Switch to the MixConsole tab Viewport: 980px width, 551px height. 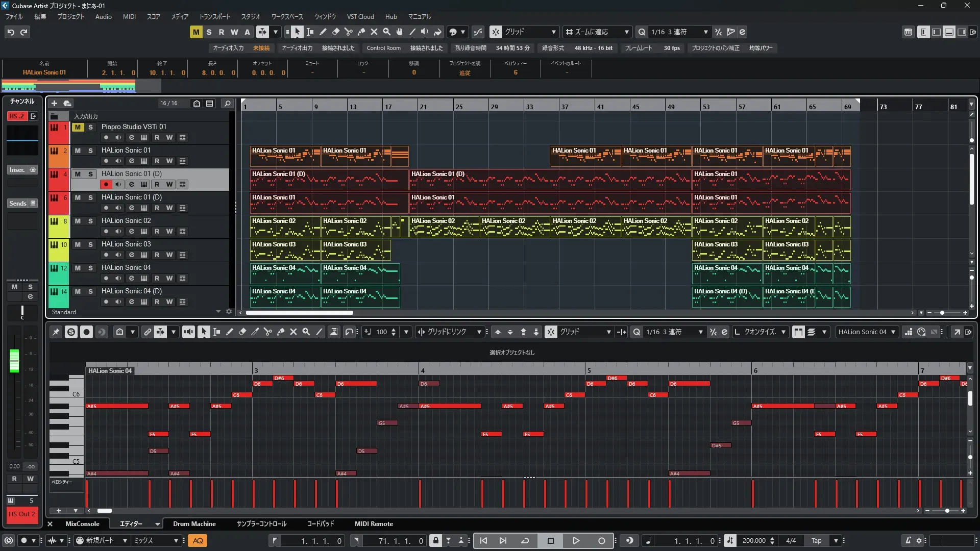(82, 524)
